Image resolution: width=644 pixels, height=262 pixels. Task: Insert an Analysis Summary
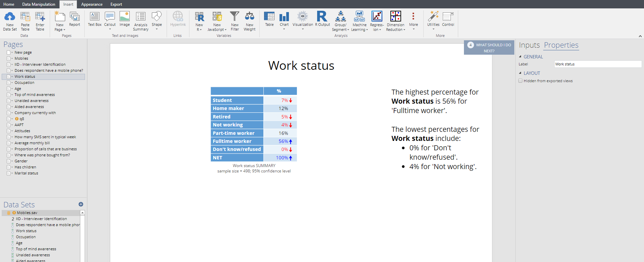(141, 21)
